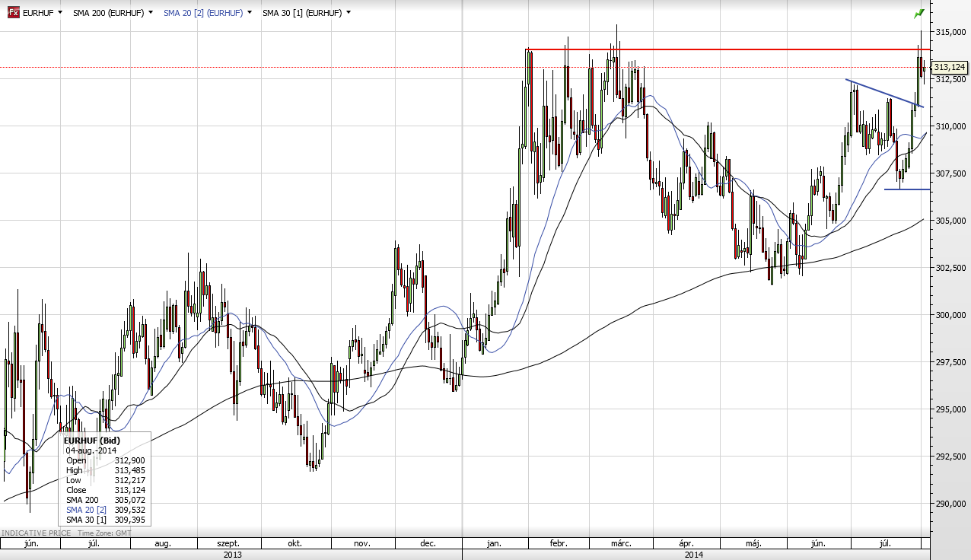
Task: Click the 2014 year label on time axis
Action: point(693,555)
